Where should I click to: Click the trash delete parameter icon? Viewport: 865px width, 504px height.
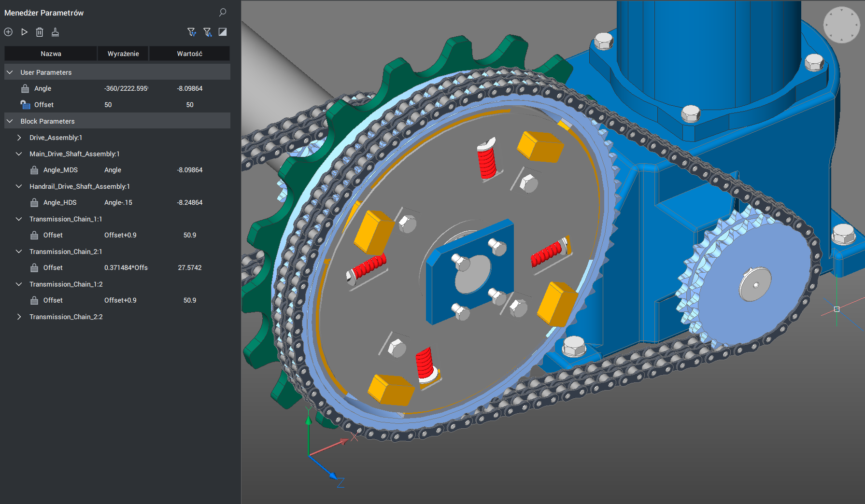coord(40,32)
